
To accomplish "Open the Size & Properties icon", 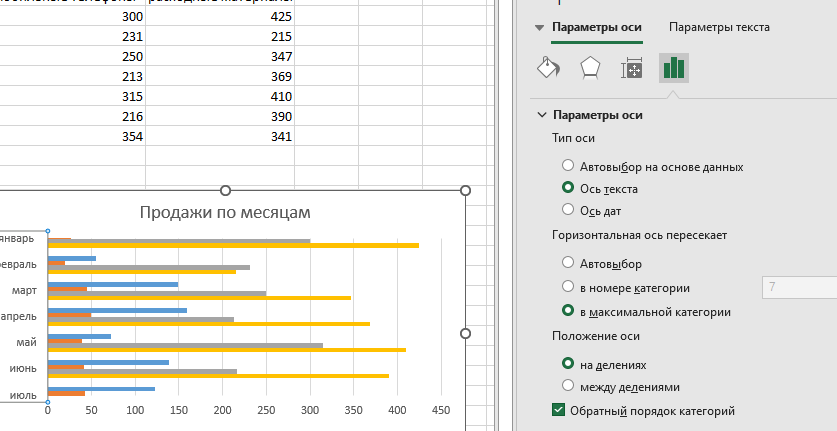I will pos(632,68).
